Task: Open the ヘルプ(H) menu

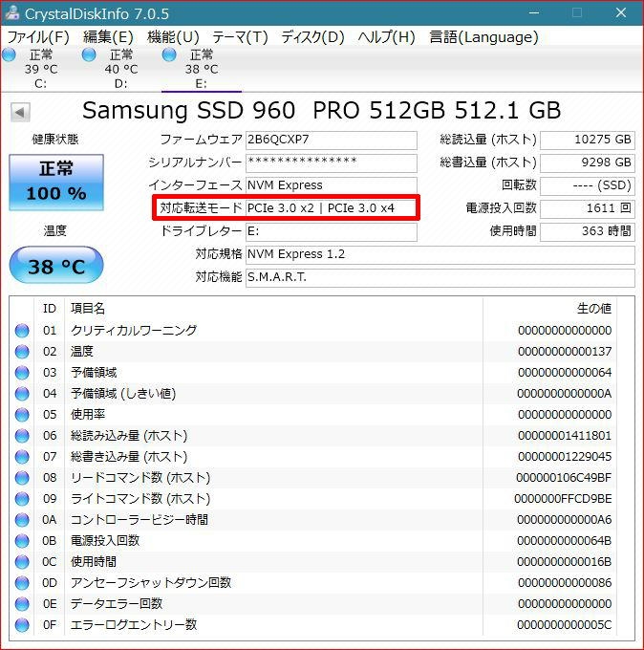Action: (x=387, y=37)
